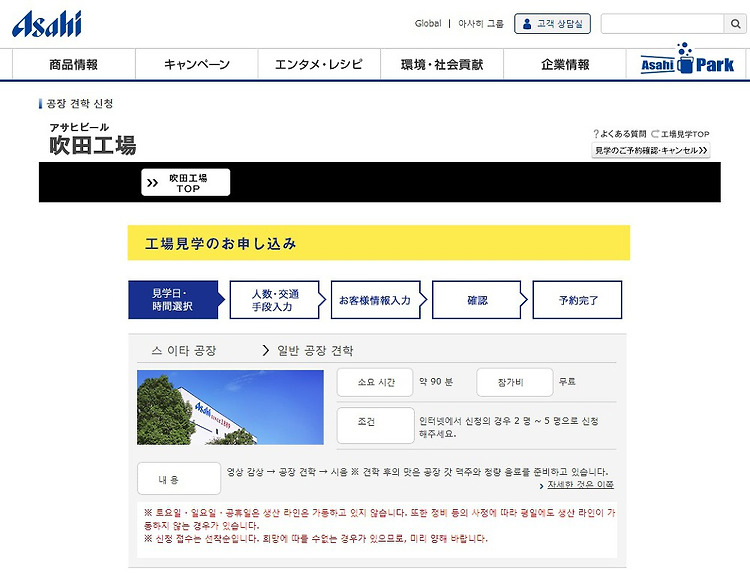
Task: Open the 자세한 것은 이쪽 link
Action: click(580, 485)
